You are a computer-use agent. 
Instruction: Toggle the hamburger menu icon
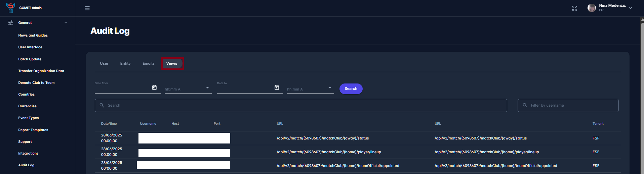(87, 8)
